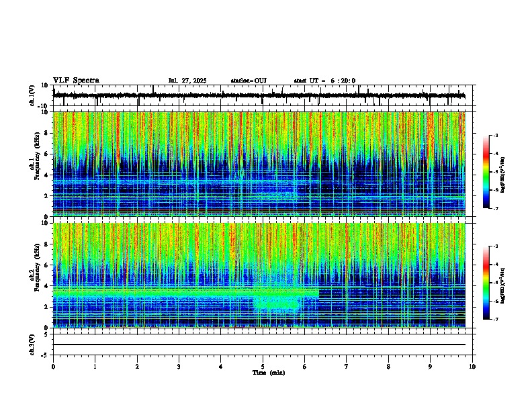Click time axis tick label "0"
The height and width of the screenshot is (411, 532).
click(x=53, y=367)
